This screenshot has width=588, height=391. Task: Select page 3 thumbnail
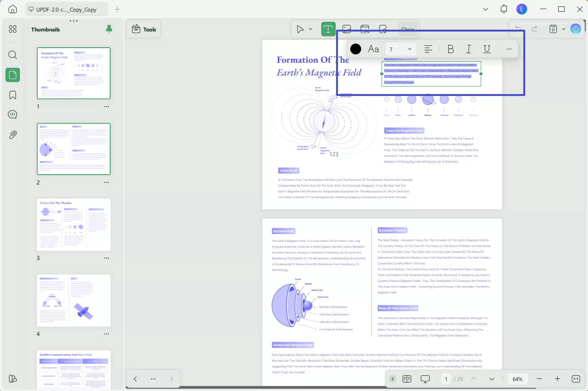coord(73,225)
